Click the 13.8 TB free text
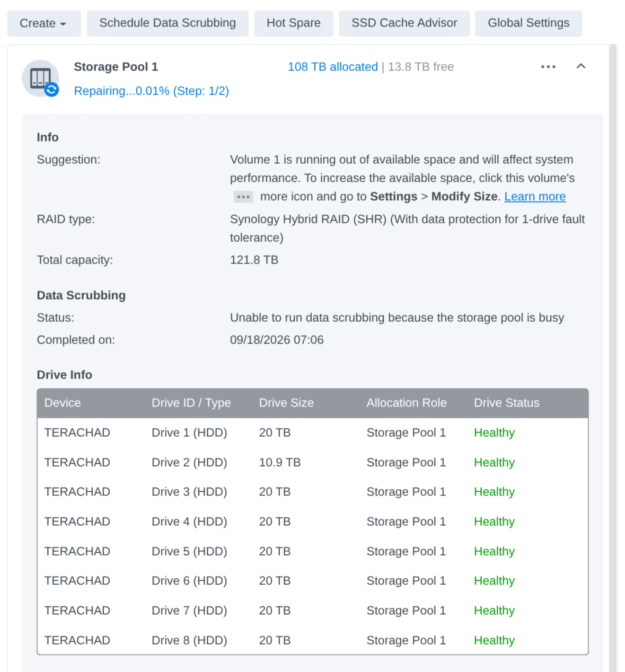Image resolution: width=625 pixels, height=672 pixels. [421, 67]
